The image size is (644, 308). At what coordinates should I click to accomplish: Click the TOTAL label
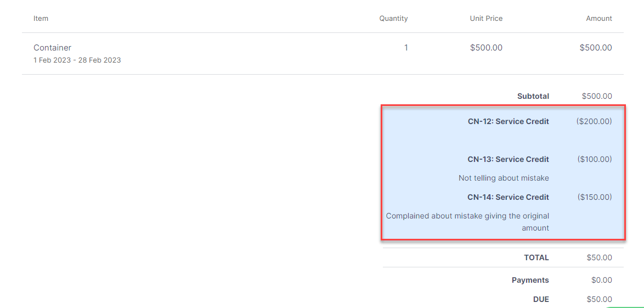tap(536, 258)
